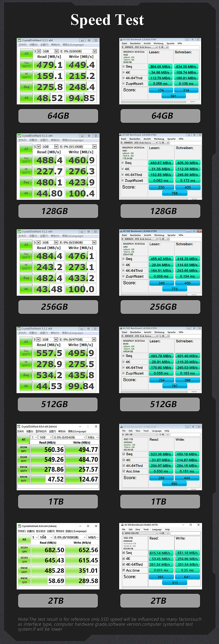
Task: Click the 523.38 MB/s Seq read result
Action: [x=161, y=454]
